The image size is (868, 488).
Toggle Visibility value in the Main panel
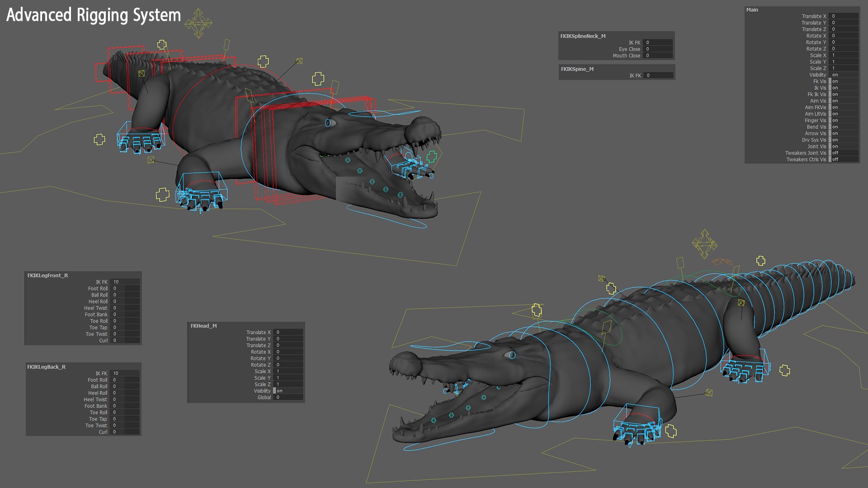tap(844, 75)
